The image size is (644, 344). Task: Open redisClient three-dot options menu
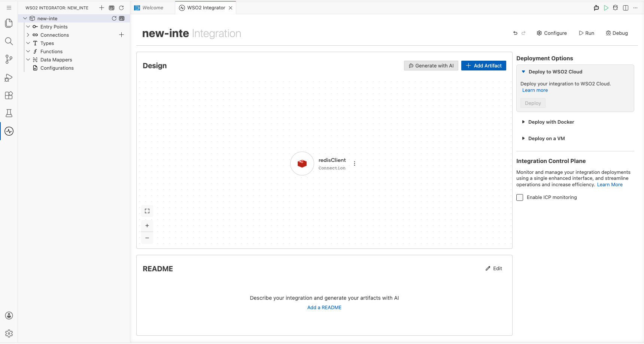click(x=355, y=163)
